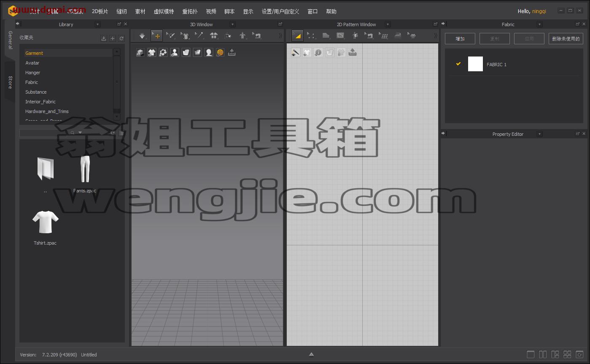The image size is (590, 364).
Task: Expand hidden 2D toolbar tools chevron
Action: click(x=436, y=36)
